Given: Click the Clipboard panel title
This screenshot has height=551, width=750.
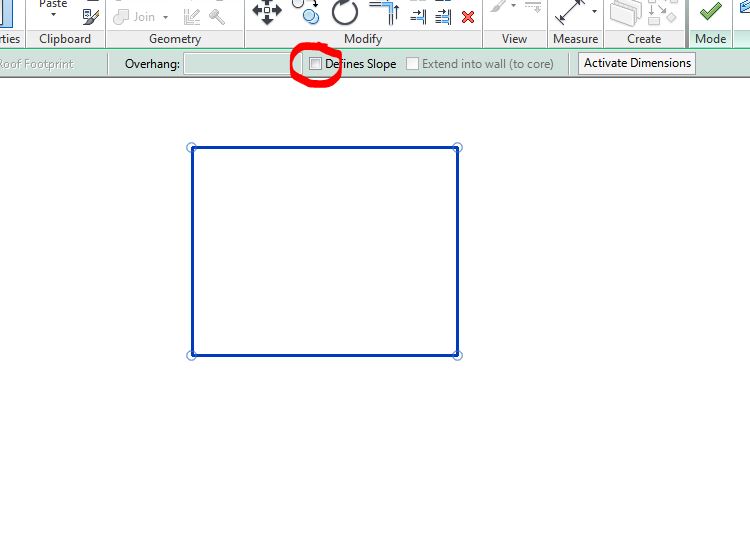Looking at the screenshot, I should [65, 39].
